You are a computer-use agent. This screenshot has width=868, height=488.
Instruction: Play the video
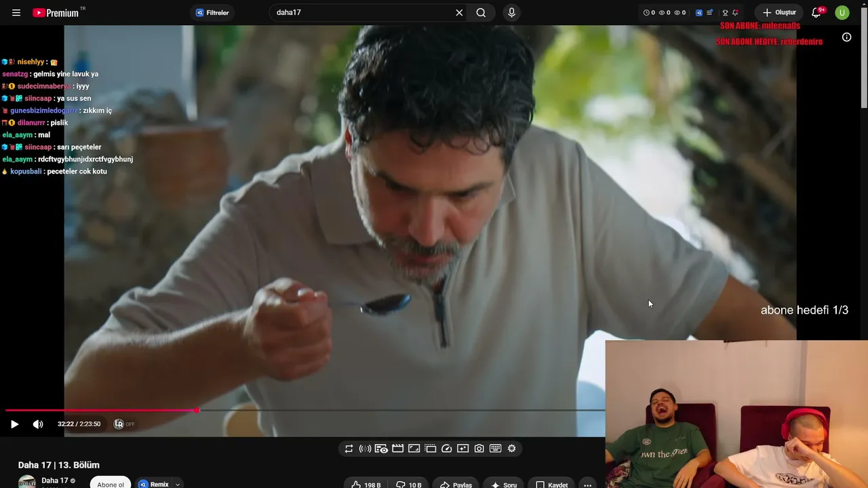point(14,424)
